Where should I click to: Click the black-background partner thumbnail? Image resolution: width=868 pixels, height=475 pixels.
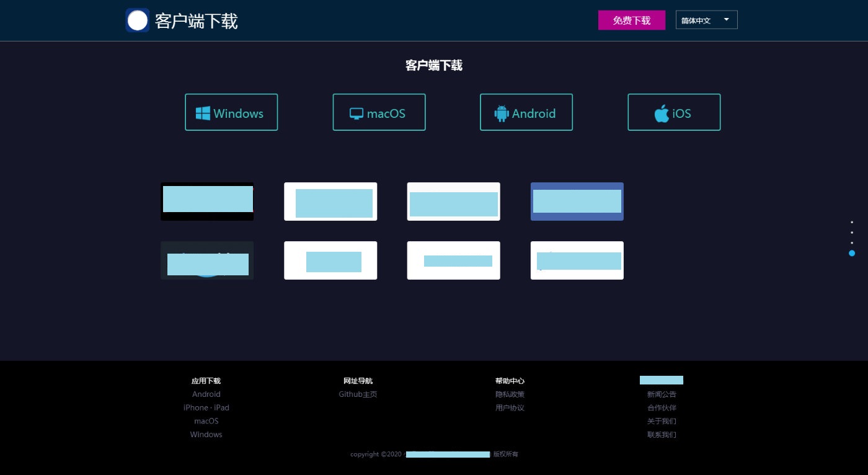click(207, 202)
